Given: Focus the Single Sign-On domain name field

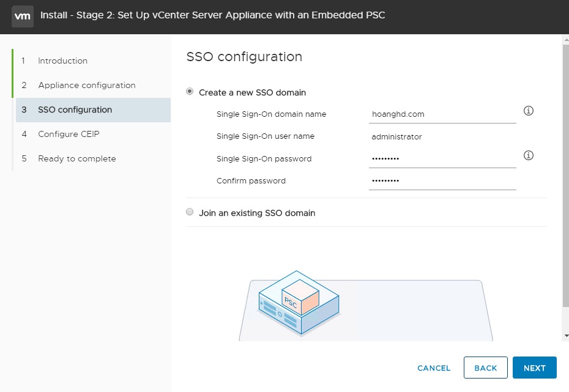Looking at the screenshot, I should pyautogui.click(x=442, y=114).
